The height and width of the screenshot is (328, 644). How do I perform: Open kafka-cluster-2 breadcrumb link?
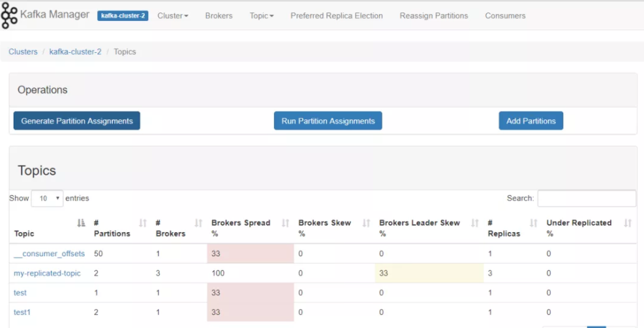(x=75, y=52)
